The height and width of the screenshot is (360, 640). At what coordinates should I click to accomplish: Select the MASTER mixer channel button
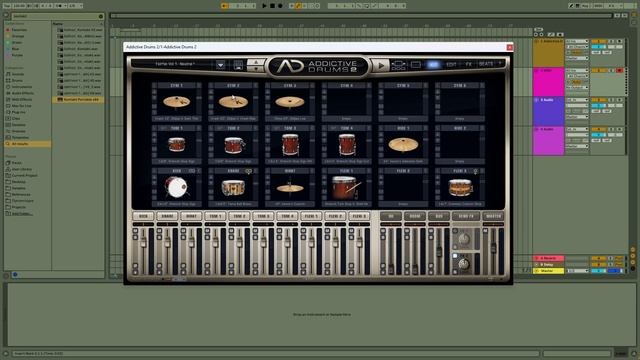point(493,216)
